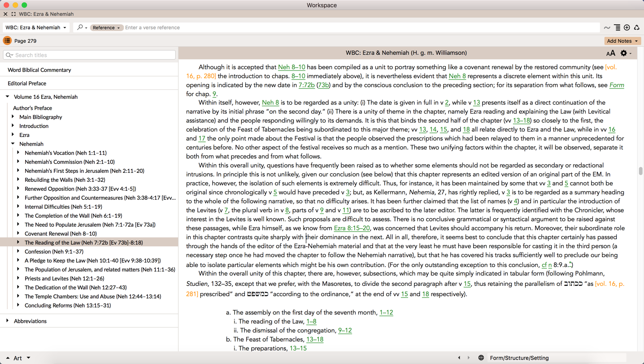Expand the Abbreviations node
The image size is (644, 364).
(8, 321)
